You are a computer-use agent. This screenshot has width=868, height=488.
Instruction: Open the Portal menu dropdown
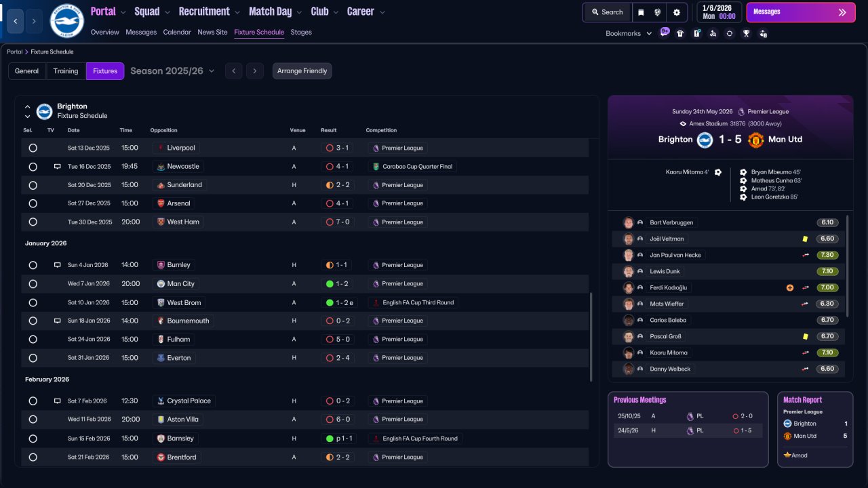click(108, 12)
